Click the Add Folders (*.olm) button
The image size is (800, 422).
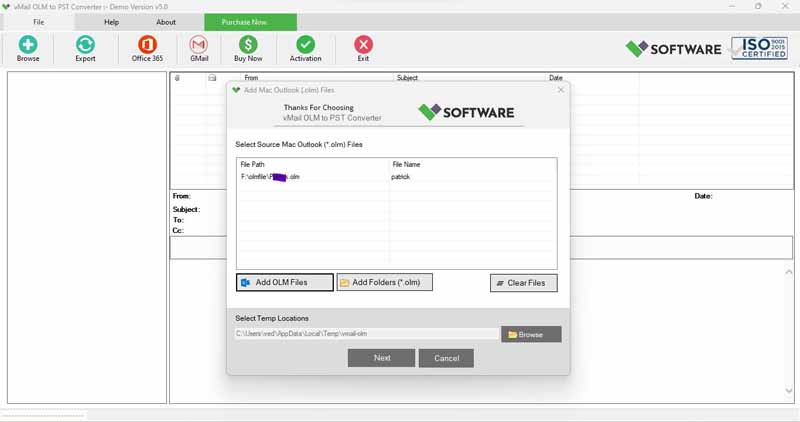[385, 282]
